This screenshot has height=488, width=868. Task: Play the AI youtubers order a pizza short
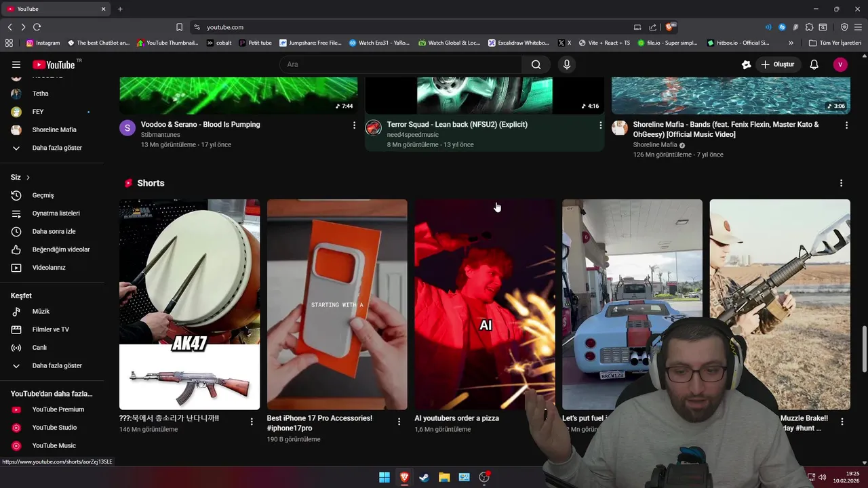485,304
